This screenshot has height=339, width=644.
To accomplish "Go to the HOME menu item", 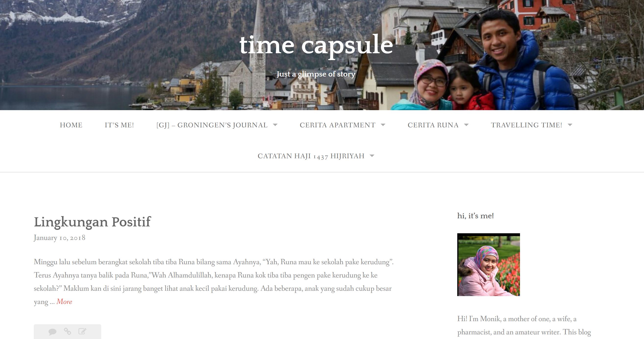I will (x=71, y=125).
